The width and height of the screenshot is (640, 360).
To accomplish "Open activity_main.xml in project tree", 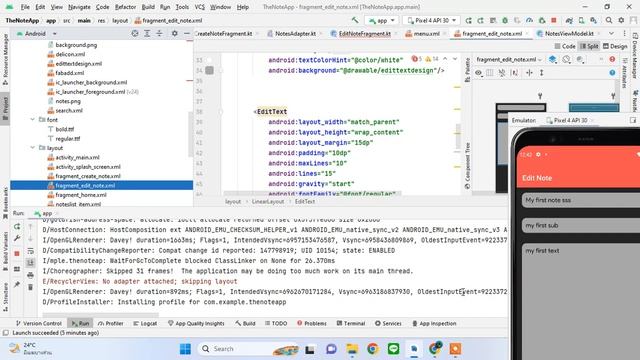I will (77, 157).
